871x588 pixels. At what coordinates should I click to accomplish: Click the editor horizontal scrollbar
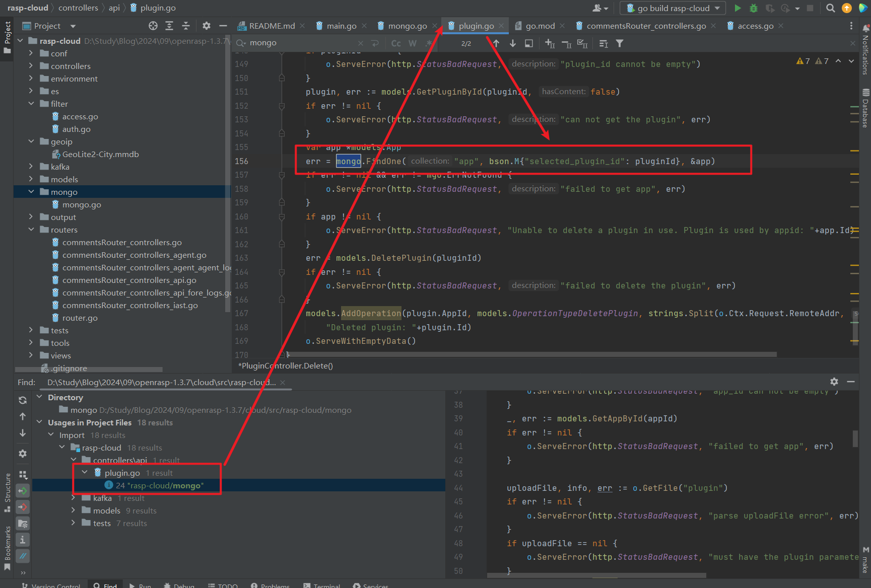(531, 354)
